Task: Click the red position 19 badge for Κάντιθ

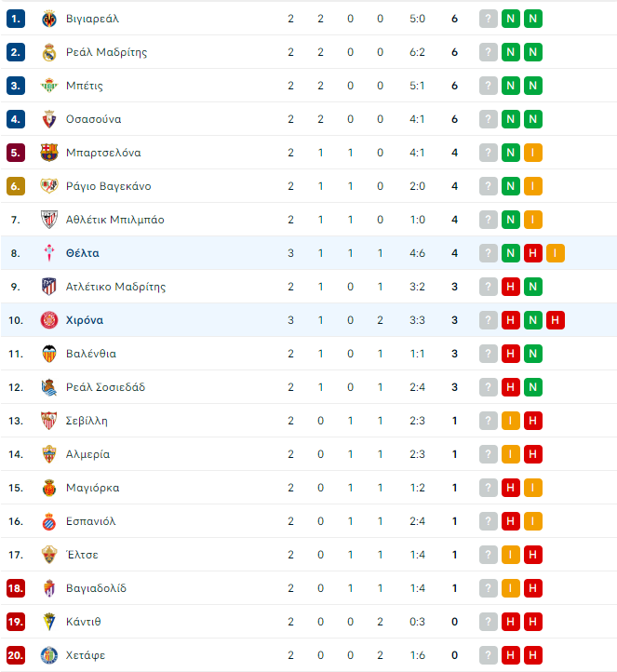Action: (16, 622)
